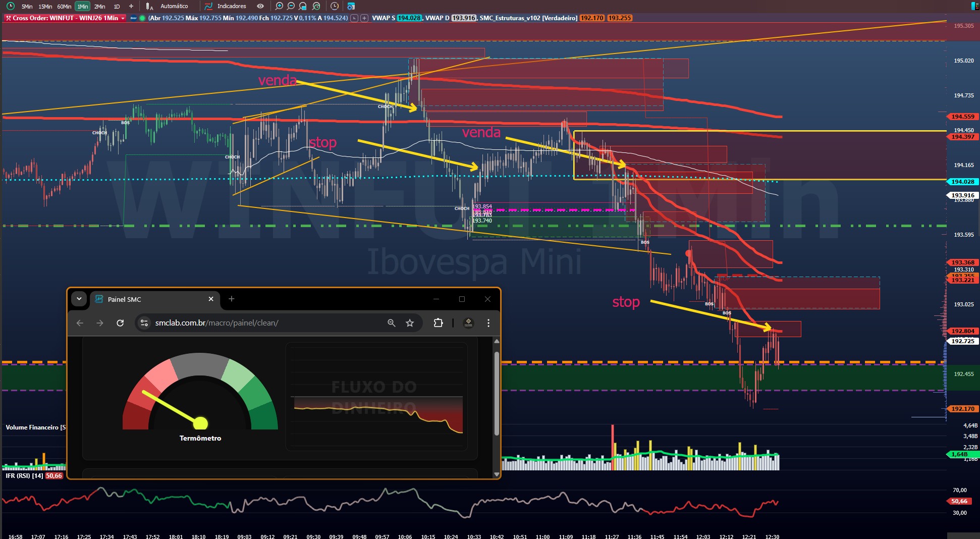
Task: Toggle indicator visibility with the eye icon
Action: pyautogui.click(x=260, y=6)
